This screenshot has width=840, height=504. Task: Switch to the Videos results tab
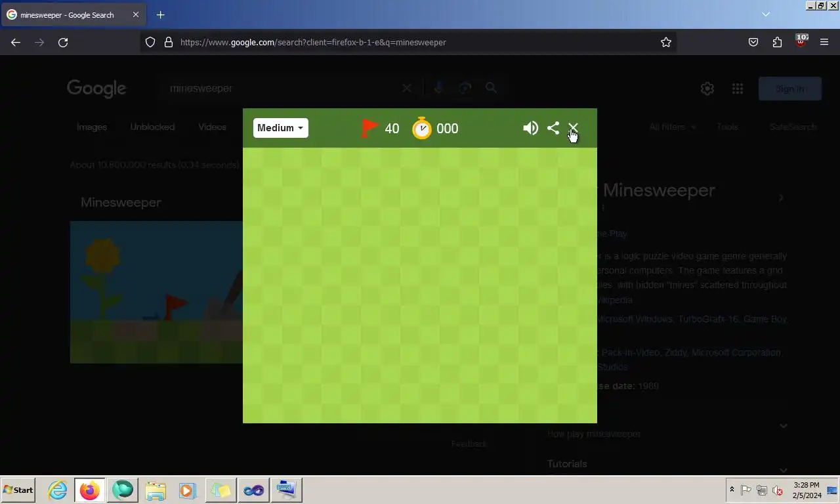click(x=212, y=127)
